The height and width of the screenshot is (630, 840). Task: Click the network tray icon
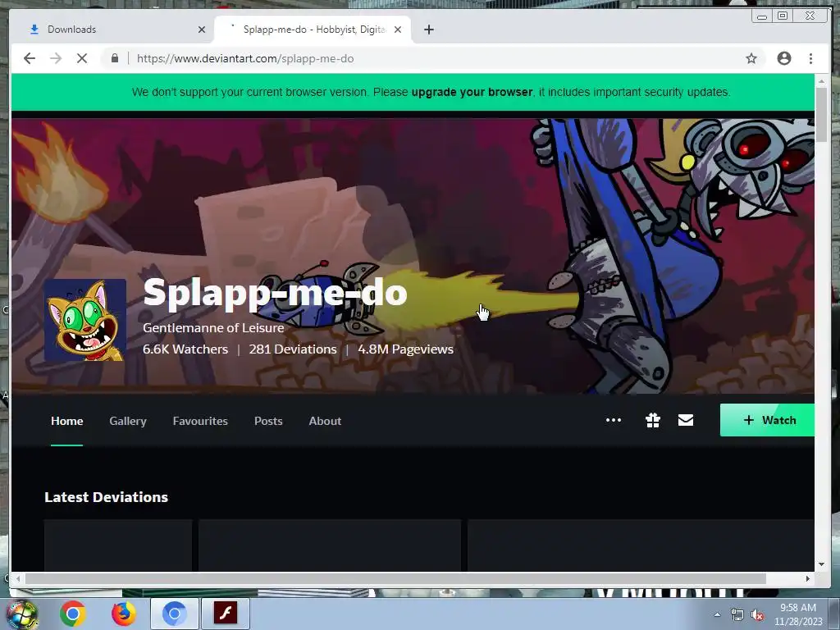pyautogui.click(x=737, y=615)
